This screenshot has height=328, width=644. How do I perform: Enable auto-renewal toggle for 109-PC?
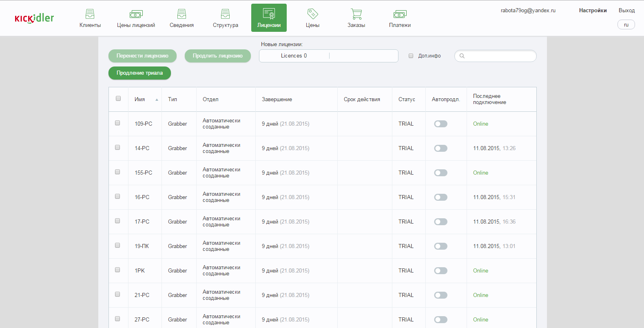440,124
